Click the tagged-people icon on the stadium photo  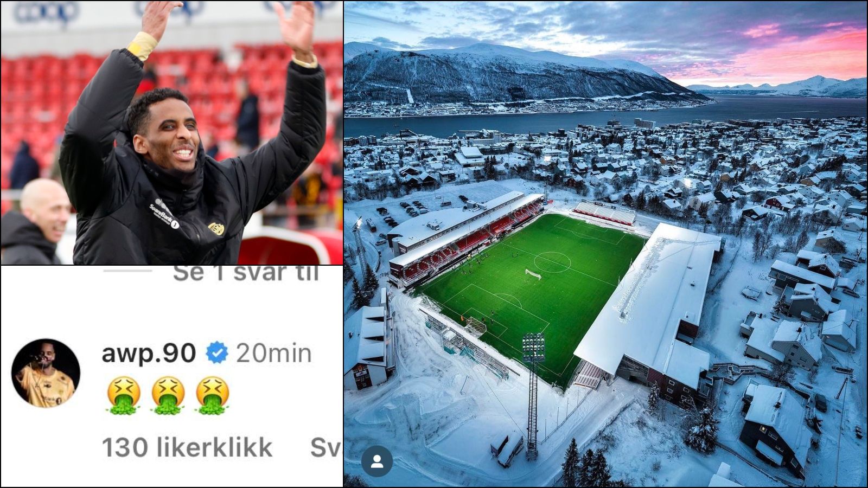(x=377, y=461)
